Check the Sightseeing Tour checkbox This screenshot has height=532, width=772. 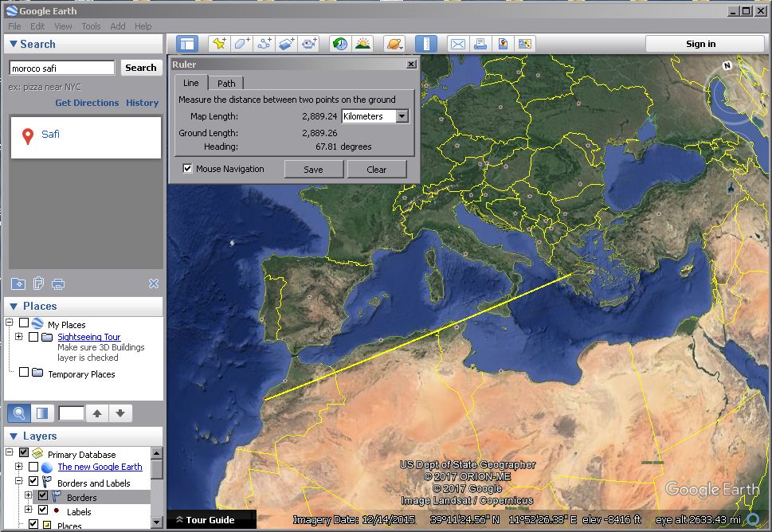coord(33,337)
